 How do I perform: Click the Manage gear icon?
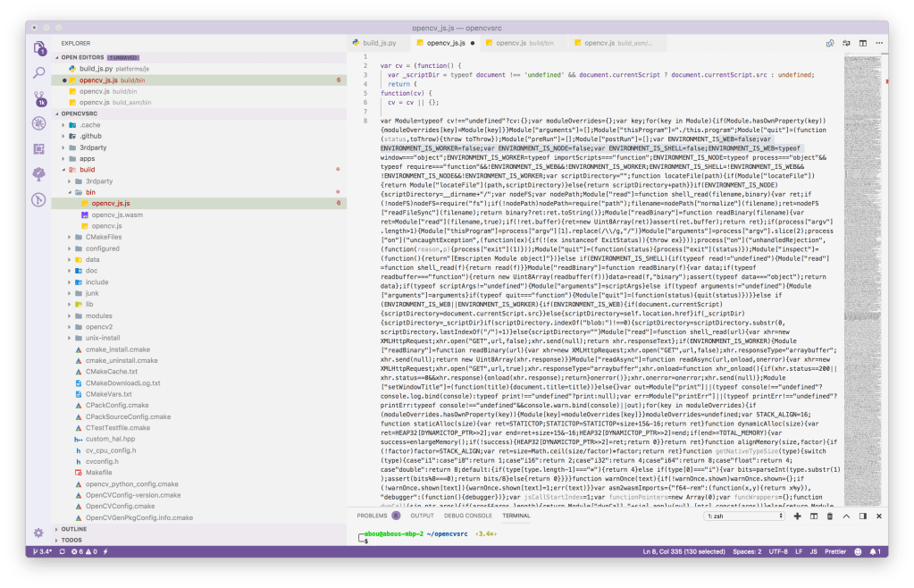(x=38, y=533)
